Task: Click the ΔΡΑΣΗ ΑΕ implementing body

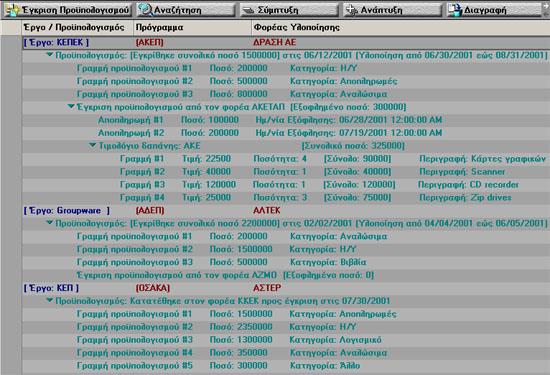Action: 274,42
